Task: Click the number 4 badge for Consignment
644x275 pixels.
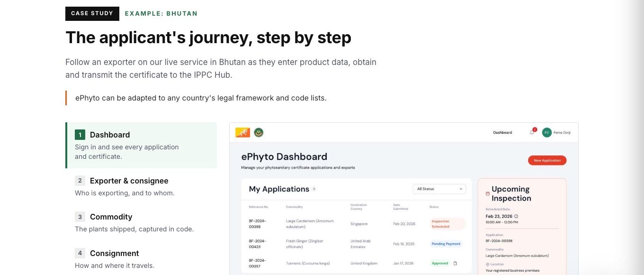Action: coord(80,253)
